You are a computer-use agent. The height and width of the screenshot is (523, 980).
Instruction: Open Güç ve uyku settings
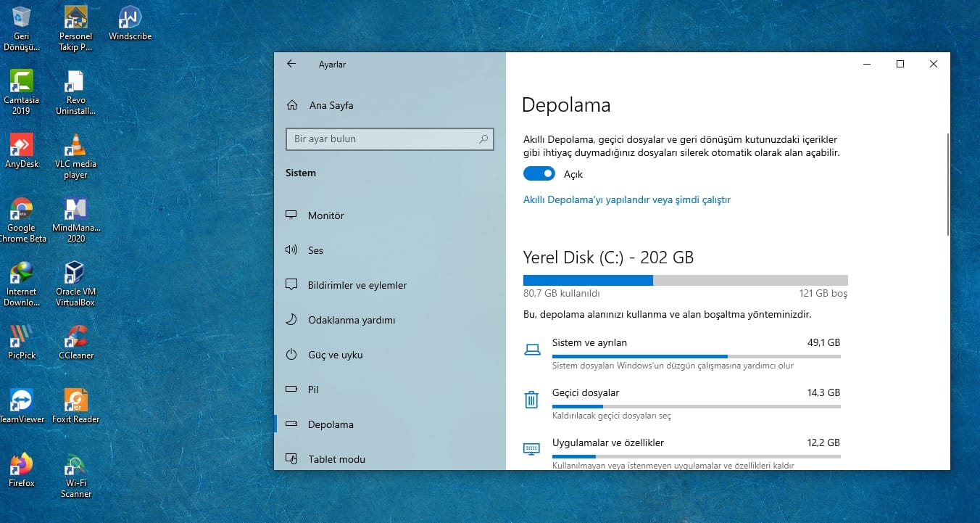(390, 355)
